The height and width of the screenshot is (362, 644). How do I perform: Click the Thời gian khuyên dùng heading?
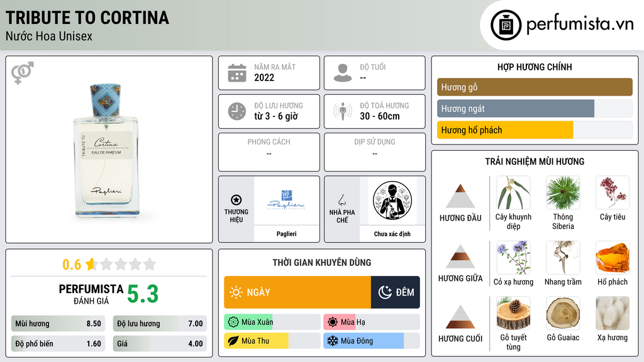(322, 263)
